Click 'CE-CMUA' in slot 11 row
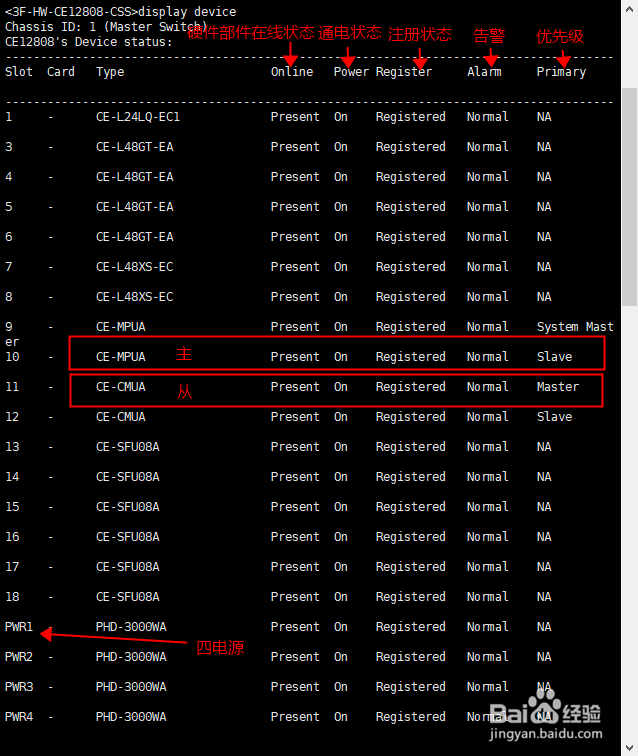This screenshot has width=638, height=756. 121,387
